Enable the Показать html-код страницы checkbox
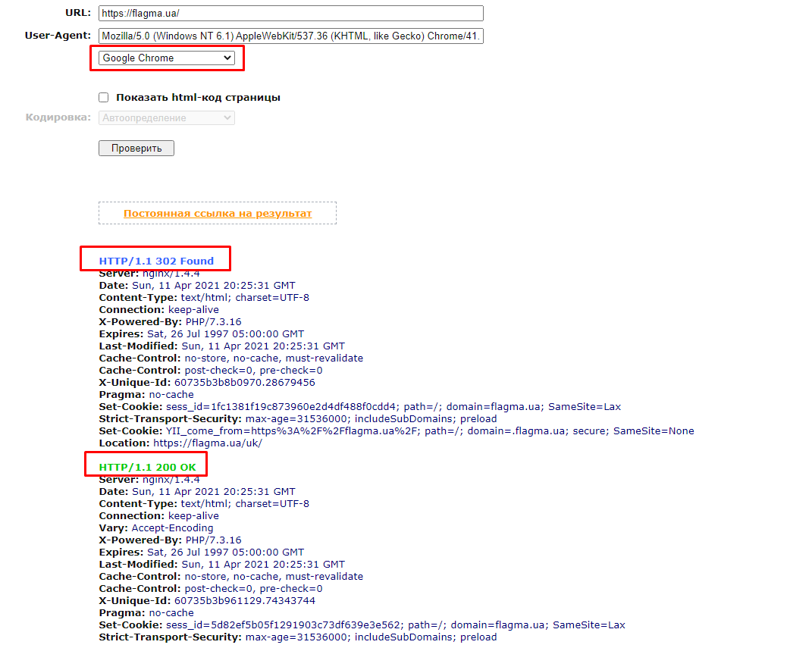 (x=104, y=98)
